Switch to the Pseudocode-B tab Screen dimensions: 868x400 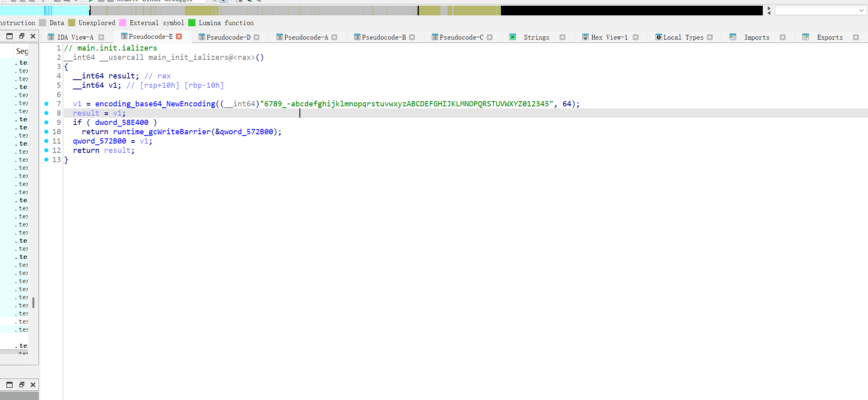pyautogui.click(x=383, y=37)
